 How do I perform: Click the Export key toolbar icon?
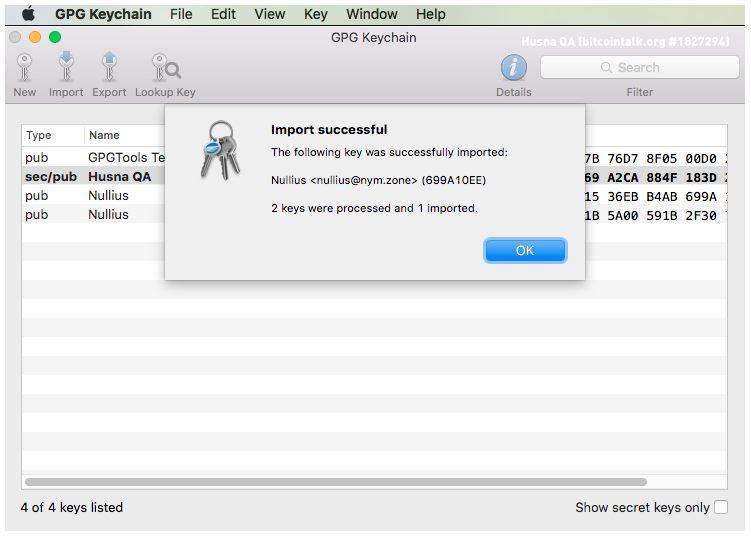109,67
